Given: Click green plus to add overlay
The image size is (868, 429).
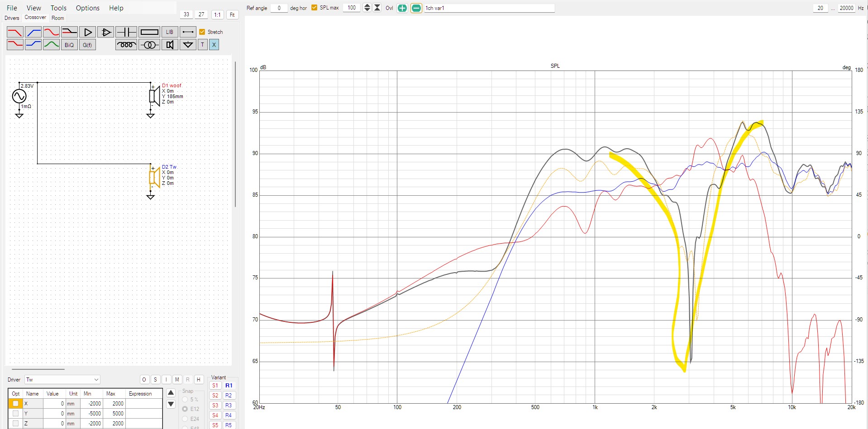Looking at the screenshot, I should pos(402,8).
